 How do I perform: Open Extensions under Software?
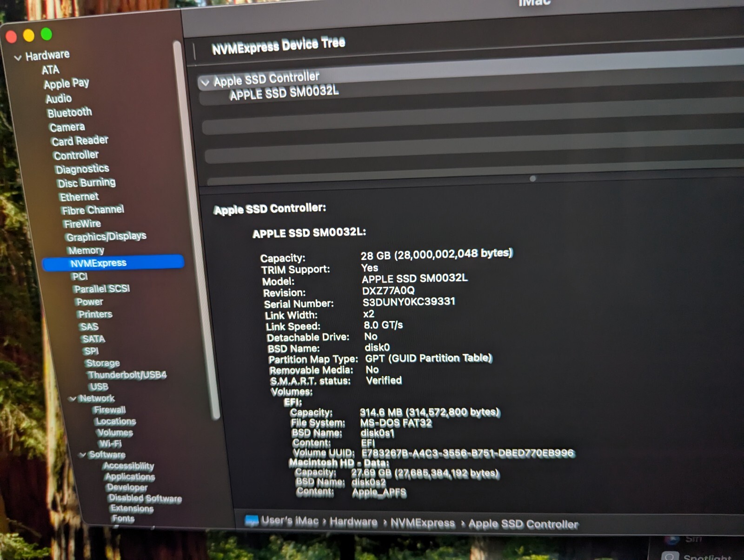pyautogui.click(x=132, y=508)
